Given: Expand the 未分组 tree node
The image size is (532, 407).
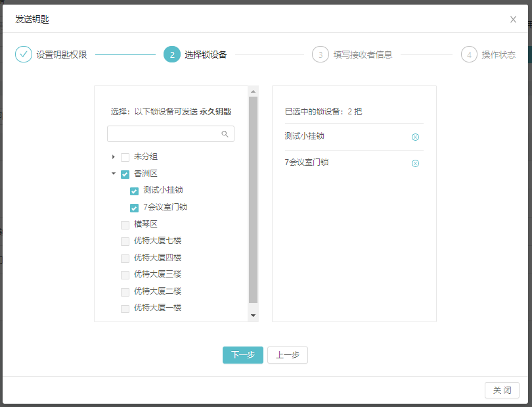Looking at the screenshot, I should coord(114,157).
